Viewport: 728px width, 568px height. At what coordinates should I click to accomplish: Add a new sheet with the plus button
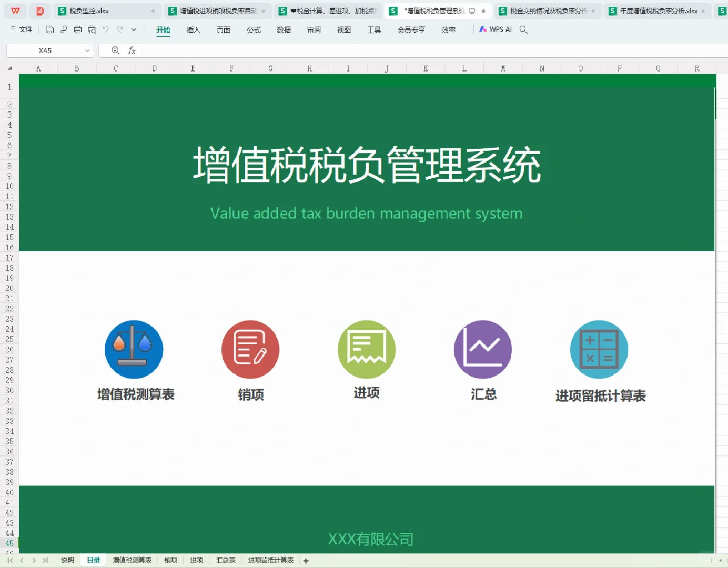tap(306, 561)
